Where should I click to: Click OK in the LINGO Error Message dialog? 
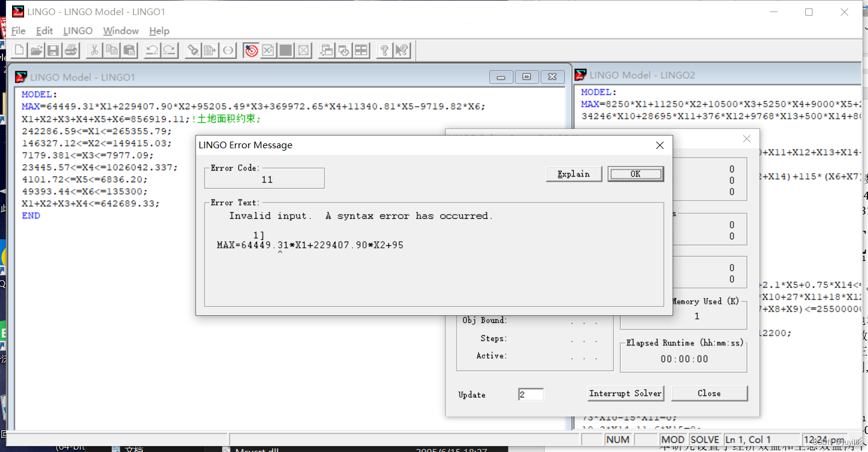click(636, 174)
